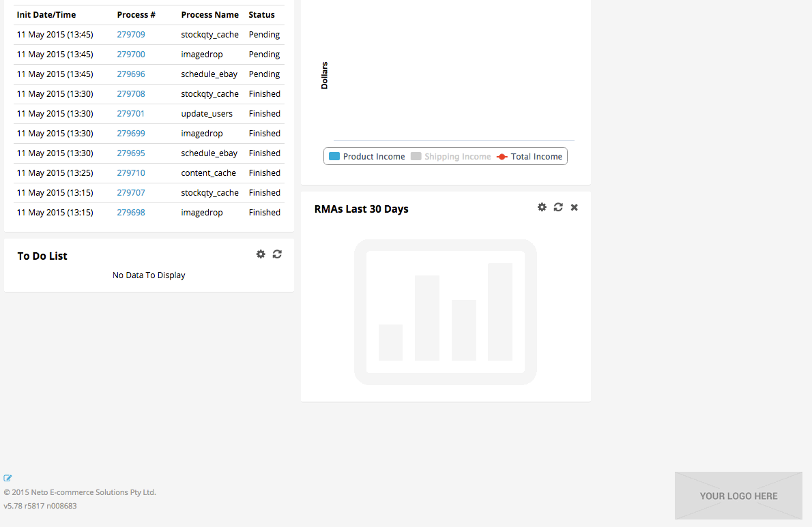The width and height of the screenshot is (812, 527).
Task: Click the Init Date/Time column header
Action: pos(46,15)
